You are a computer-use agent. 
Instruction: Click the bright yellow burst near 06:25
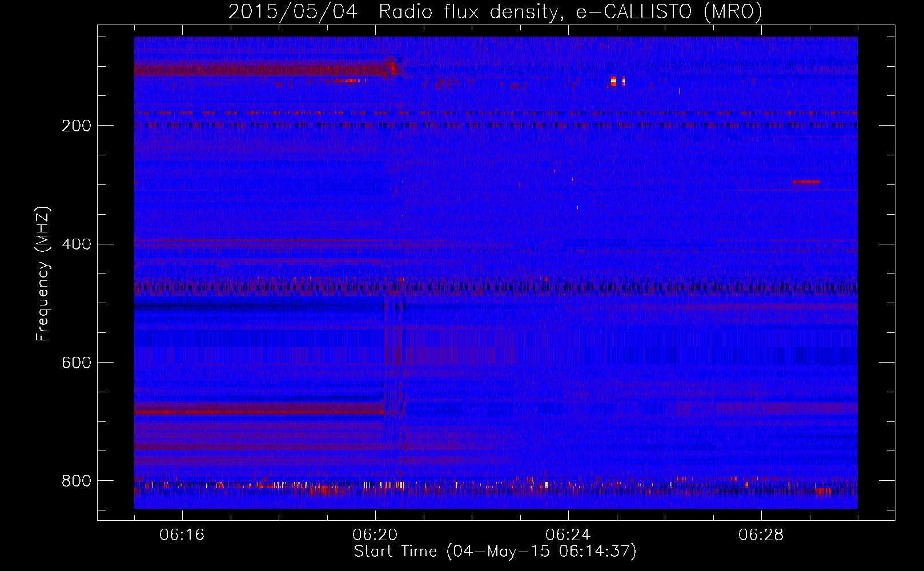click(614, 81)
